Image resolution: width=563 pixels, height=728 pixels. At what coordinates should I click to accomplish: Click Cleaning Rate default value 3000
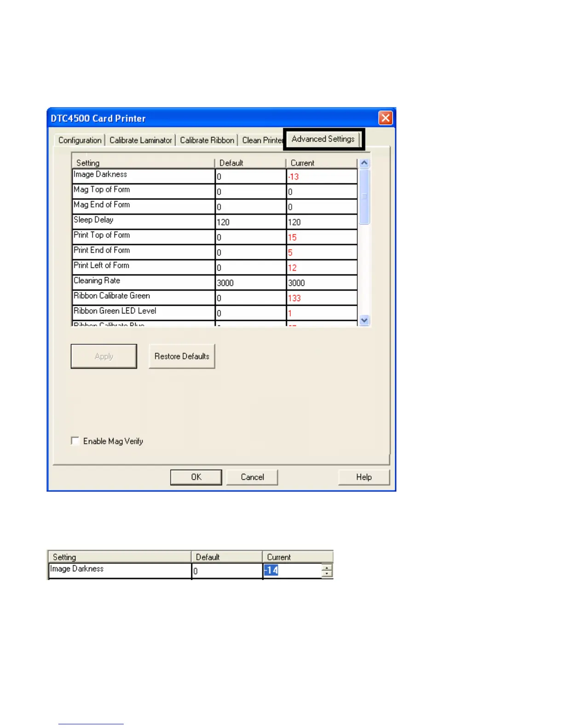pyautogui.click(x=251, y=283)
